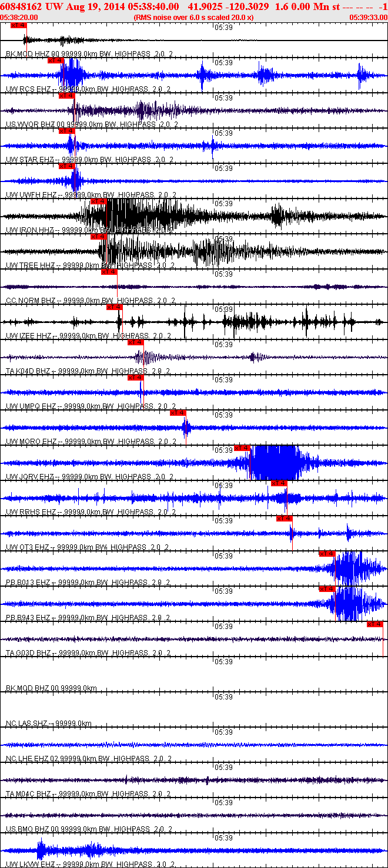Click the 'BK MOD BHZ 00' station label
388x868 pixels.
pyautogui.click(x=33, y=688)
